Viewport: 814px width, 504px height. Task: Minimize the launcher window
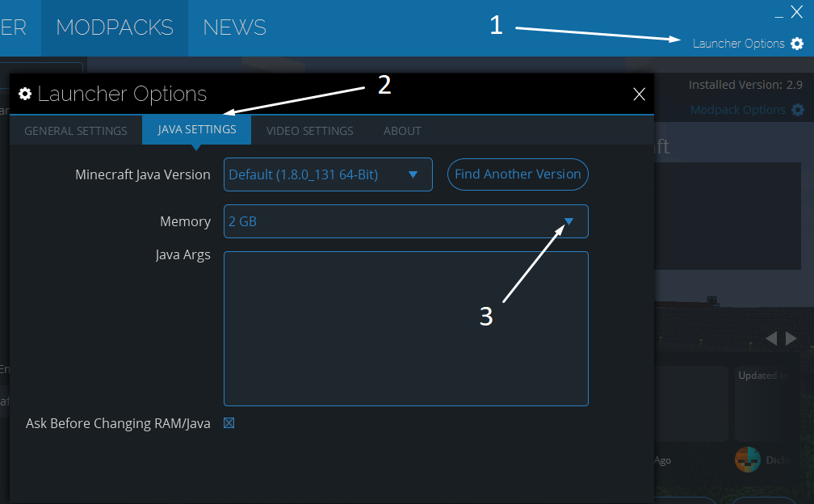point(778,14)
